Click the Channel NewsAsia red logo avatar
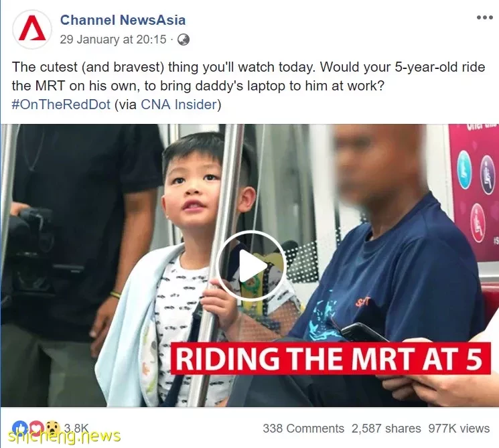 click(x=32, y=29)
